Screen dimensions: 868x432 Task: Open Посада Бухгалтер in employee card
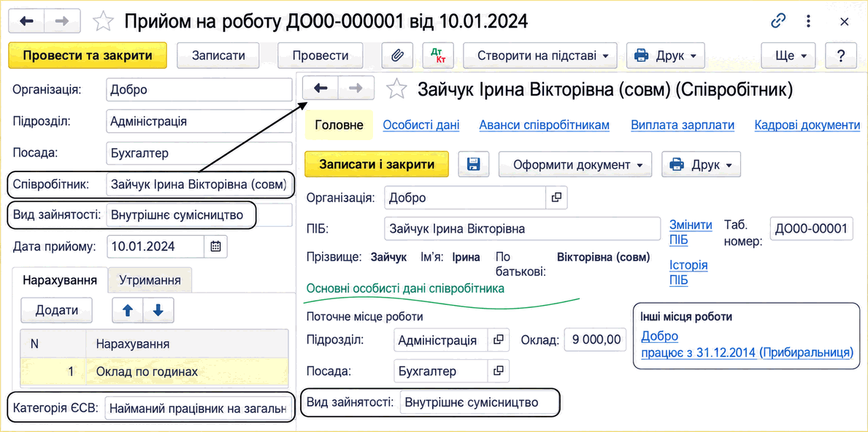(498, 371)
